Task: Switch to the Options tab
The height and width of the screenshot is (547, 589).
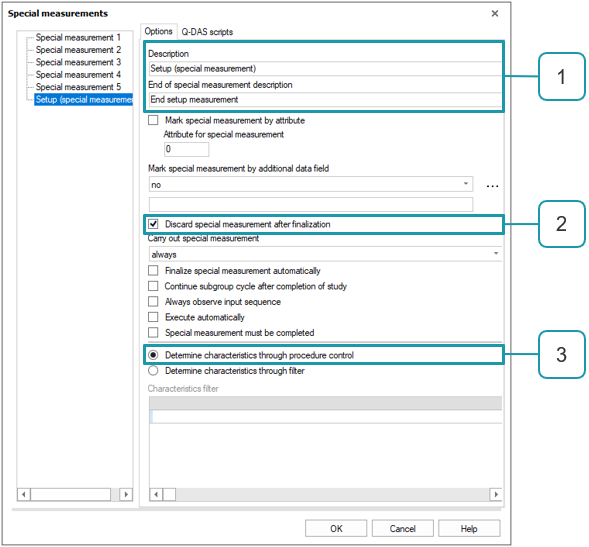Action: click(x=158, y=31)
